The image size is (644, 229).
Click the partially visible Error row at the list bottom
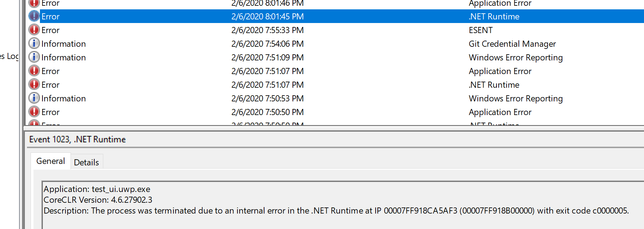(x=216, y=124)
